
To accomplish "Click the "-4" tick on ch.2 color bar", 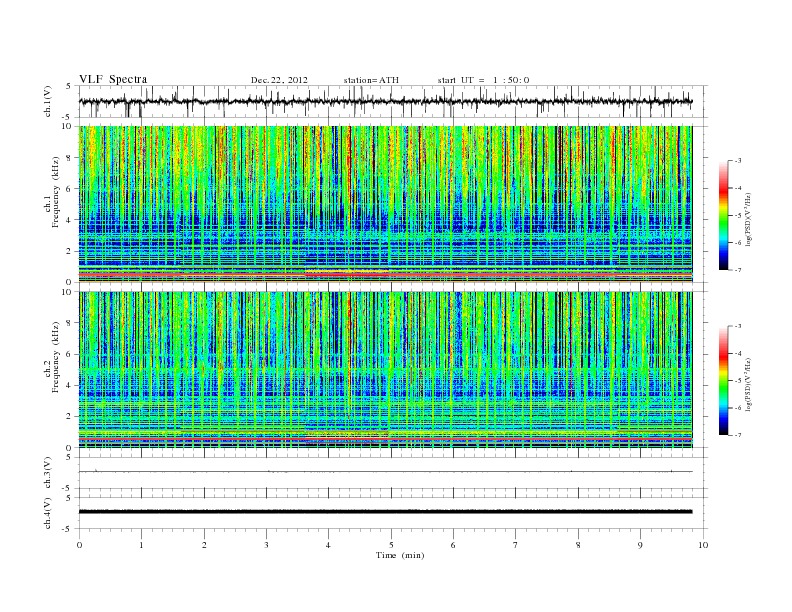I will pos(737,353).
